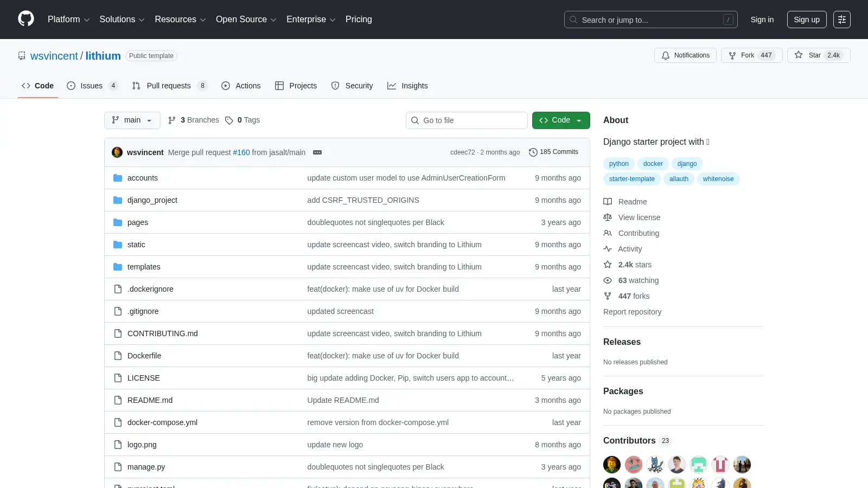Open the CONTRIBUTING.md file
The height and width of the screenshot is (488, 868).
[x=163, y=333]
